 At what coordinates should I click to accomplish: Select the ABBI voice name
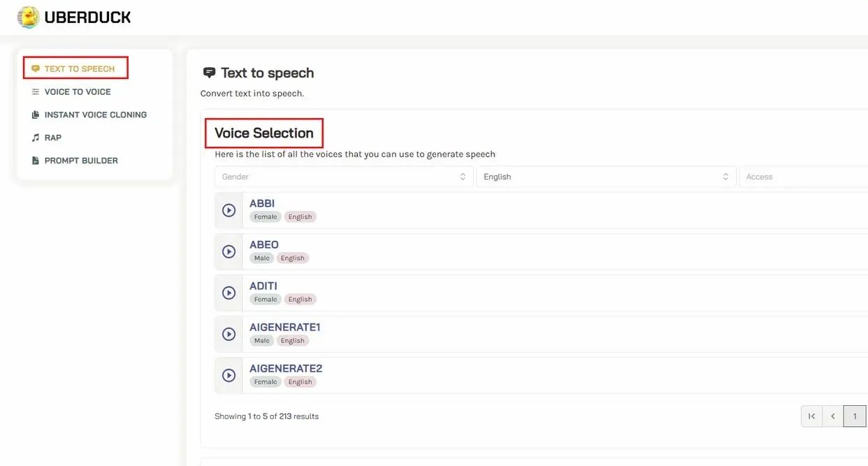pyautogui.click(x=262, y=203)
